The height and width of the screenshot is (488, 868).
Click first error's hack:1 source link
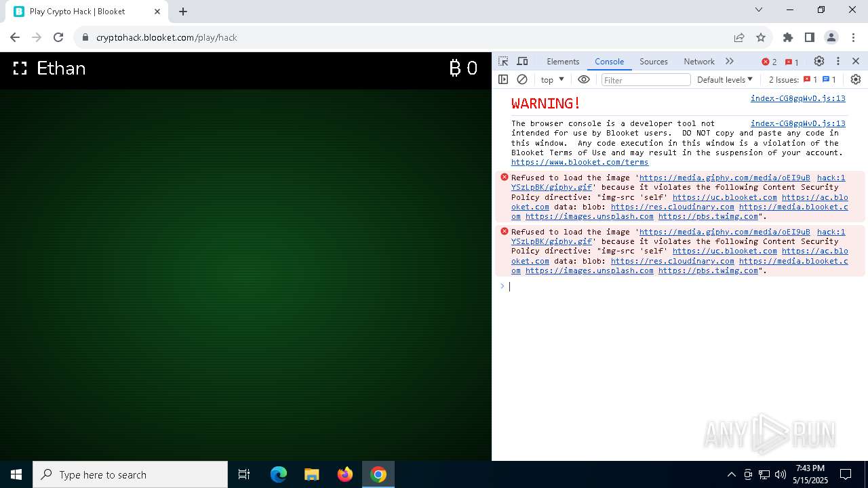pyautogui.click(x=831, y=178)
